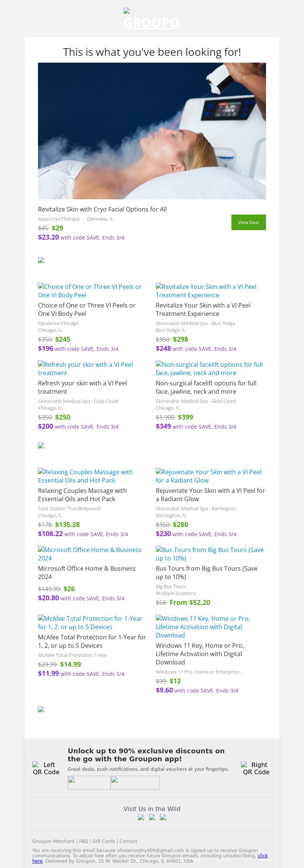Click the Left QR Code image
Viewport: 304px width, 868px height.
(46, 768)
